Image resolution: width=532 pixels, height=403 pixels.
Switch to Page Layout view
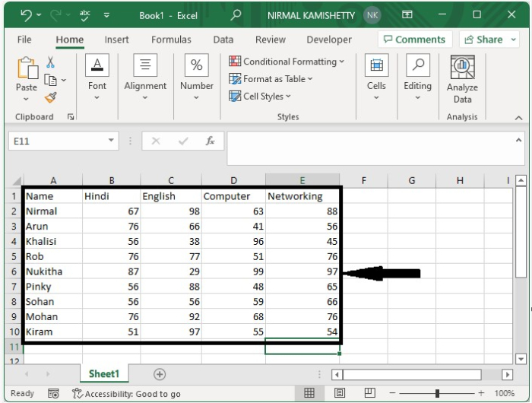pos(339,393)
